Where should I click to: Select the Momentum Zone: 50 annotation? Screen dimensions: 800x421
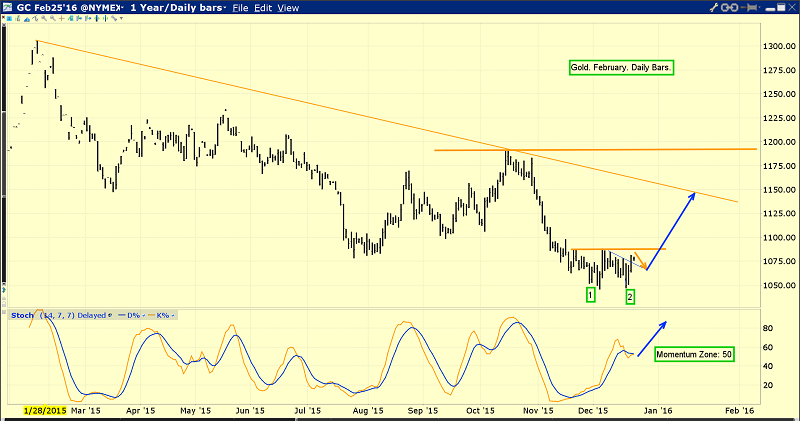[x=693, y=354]
